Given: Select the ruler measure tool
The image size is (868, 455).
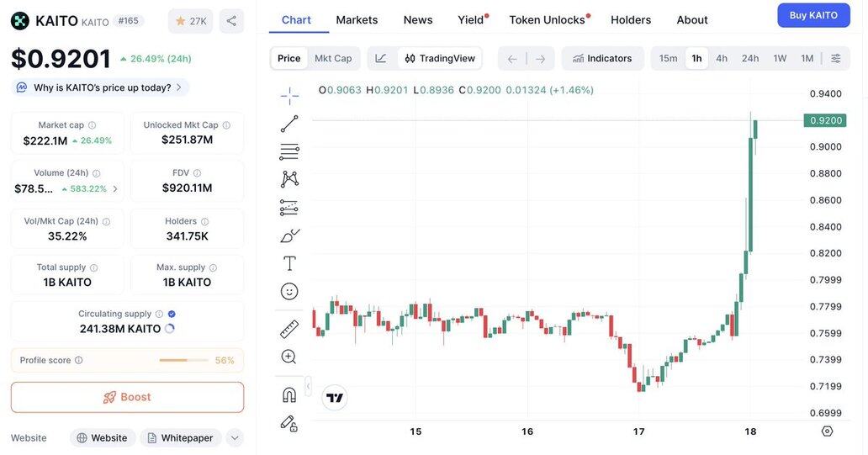Looking at the screenshot, I should pos(289,329).
